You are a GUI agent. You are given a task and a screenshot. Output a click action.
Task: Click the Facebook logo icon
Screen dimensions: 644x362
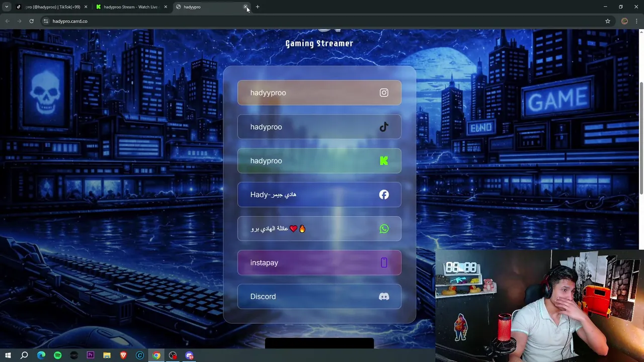[x=384, y=195]
